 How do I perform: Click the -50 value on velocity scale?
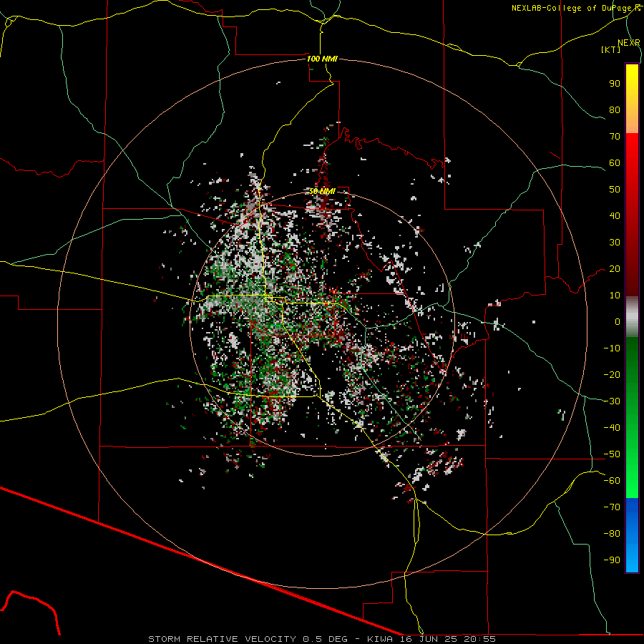click(612, 454)
